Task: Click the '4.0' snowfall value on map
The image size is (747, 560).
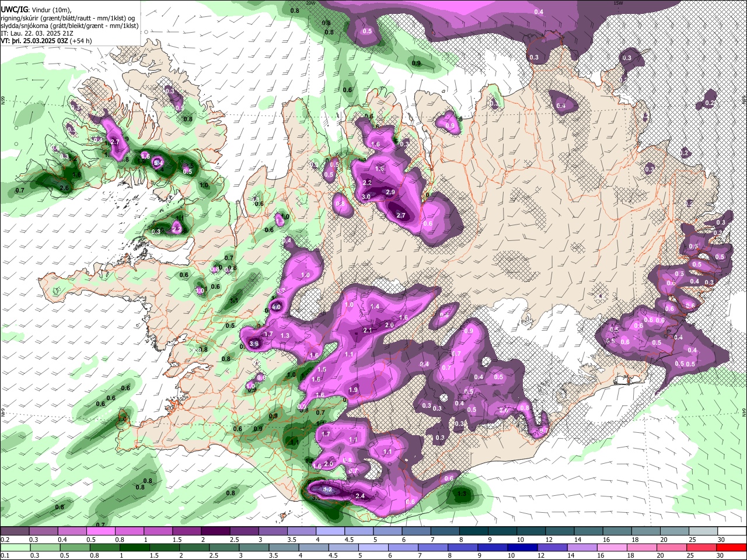Action: click(x=276, y=307)
